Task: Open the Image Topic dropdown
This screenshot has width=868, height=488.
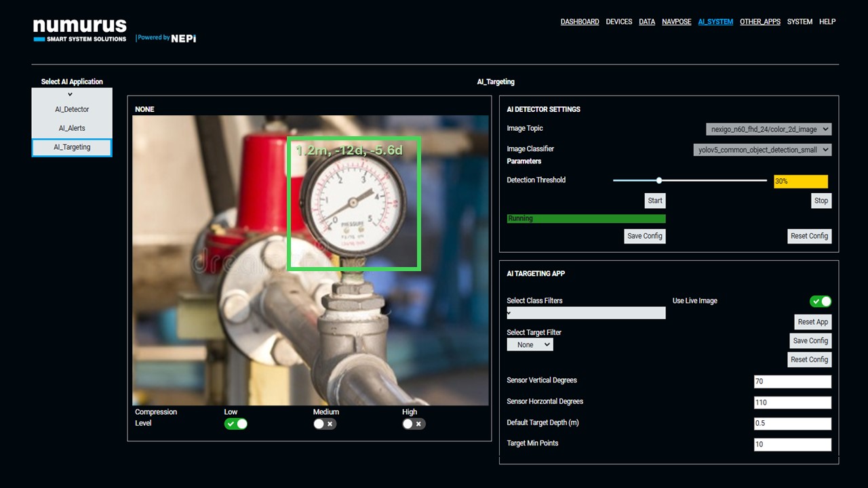Action: tap(762, 129)
